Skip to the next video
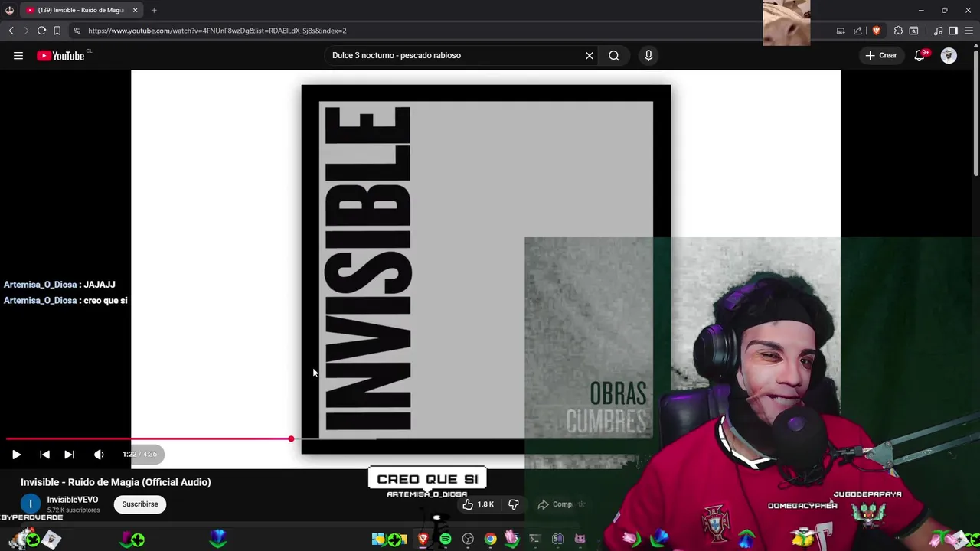980x551 pixels. point(69,455)
